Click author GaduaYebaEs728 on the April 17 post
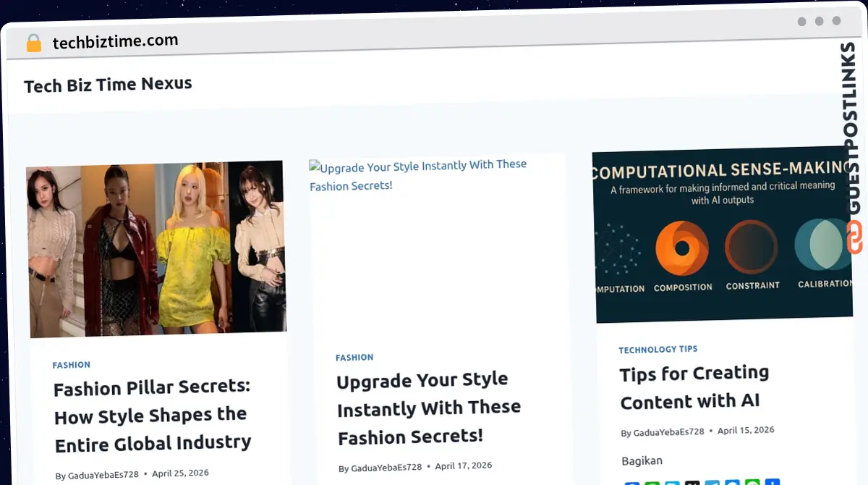The width and height of the screenshot is (868, 485). coord(386,468)
